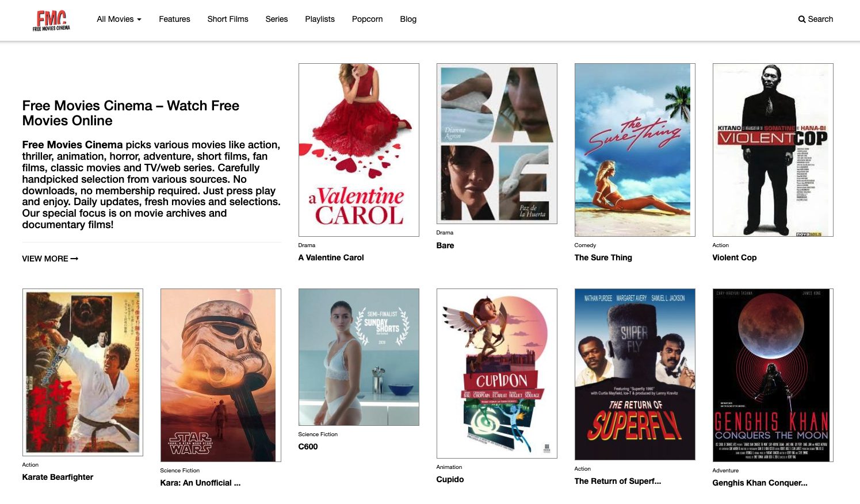Go to the Blog page
Viewport: 860px width, 504px height.
coord(408,19)
